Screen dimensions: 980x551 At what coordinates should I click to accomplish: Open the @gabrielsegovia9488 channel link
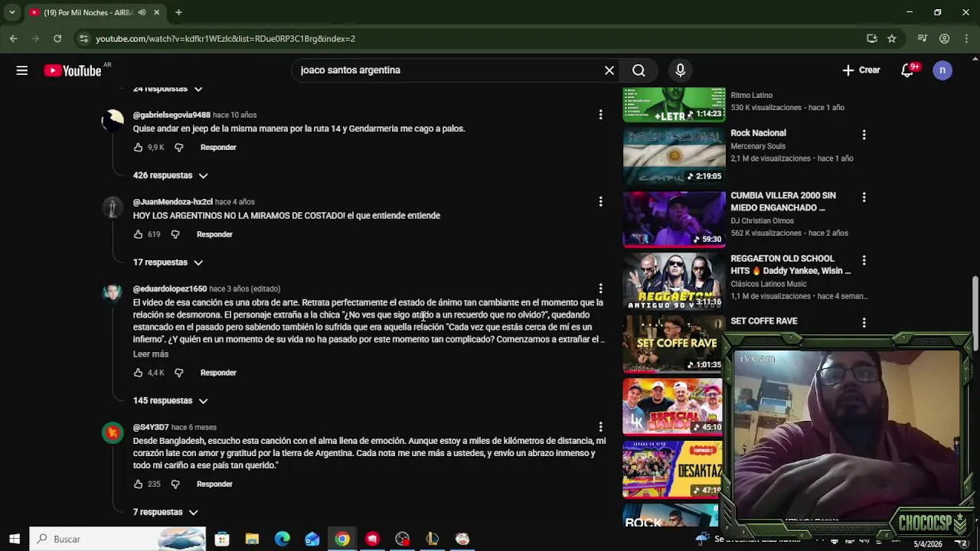point(171,115)
